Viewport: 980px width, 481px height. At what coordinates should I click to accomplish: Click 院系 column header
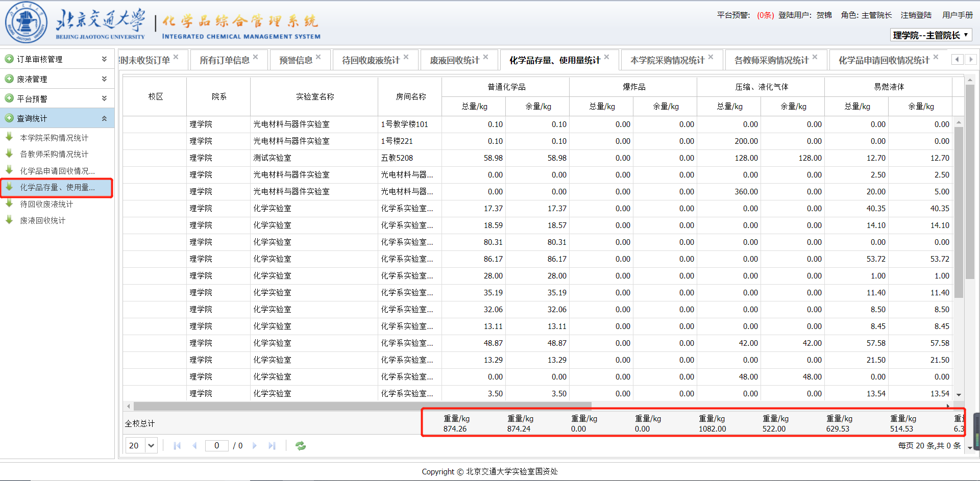pyautogui.click(x=219, y=96)
